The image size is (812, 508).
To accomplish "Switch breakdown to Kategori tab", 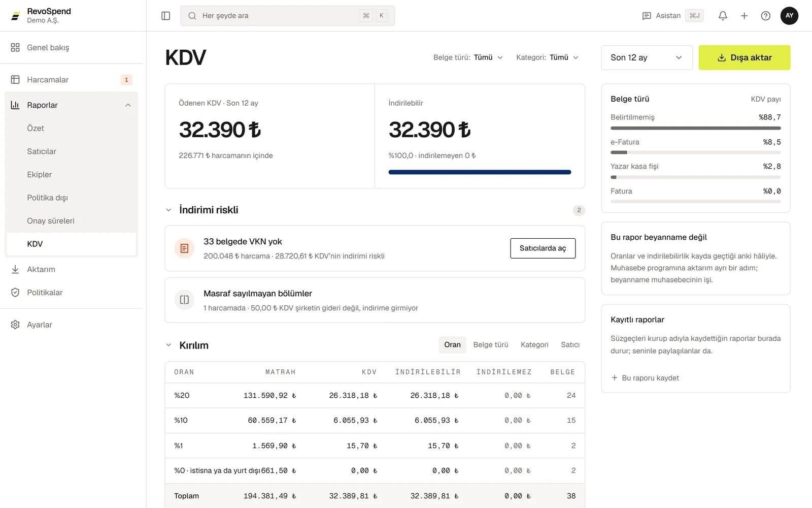I will coord(534,344).
